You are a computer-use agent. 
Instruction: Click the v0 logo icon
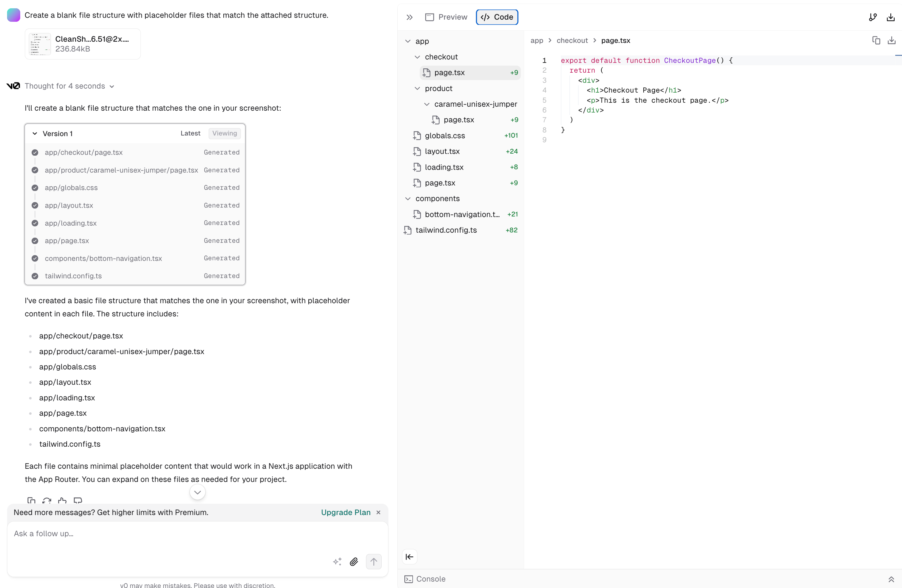point(13,86)
